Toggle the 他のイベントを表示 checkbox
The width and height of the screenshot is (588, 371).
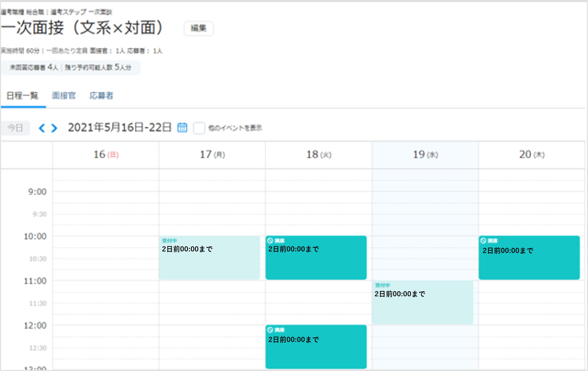pyautogui.click(x=199, y=128)
